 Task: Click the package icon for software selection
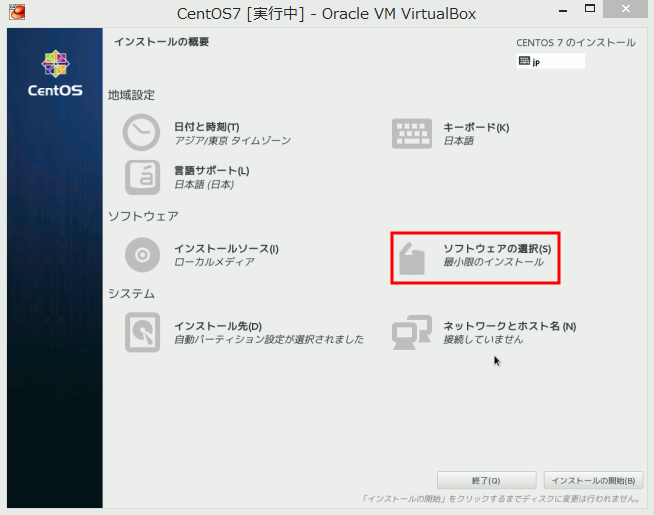point(411,255)
